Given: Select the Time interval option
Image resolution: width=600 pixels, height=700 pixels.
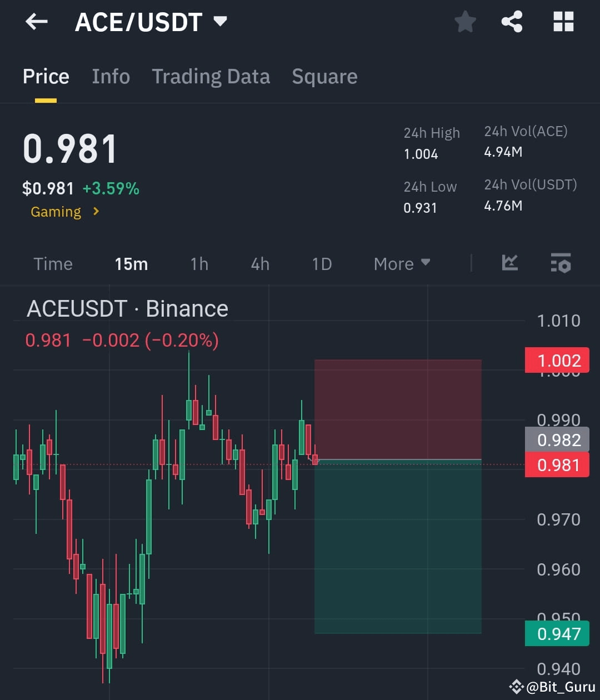Looking at the screenshot, I should pos(53,263).
